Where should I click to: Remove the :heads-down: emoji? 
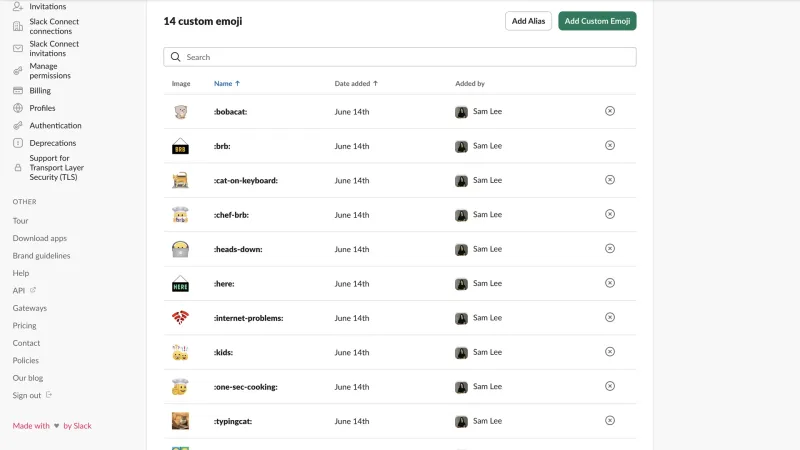(x=610, y=248)
